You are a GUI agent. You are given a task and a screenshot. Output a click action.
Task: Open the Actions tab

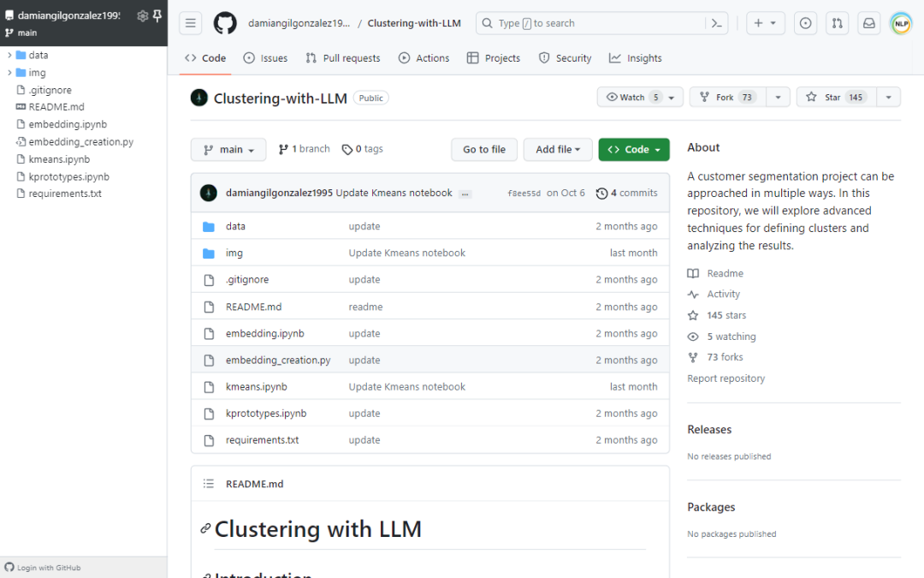click(423, 57)
